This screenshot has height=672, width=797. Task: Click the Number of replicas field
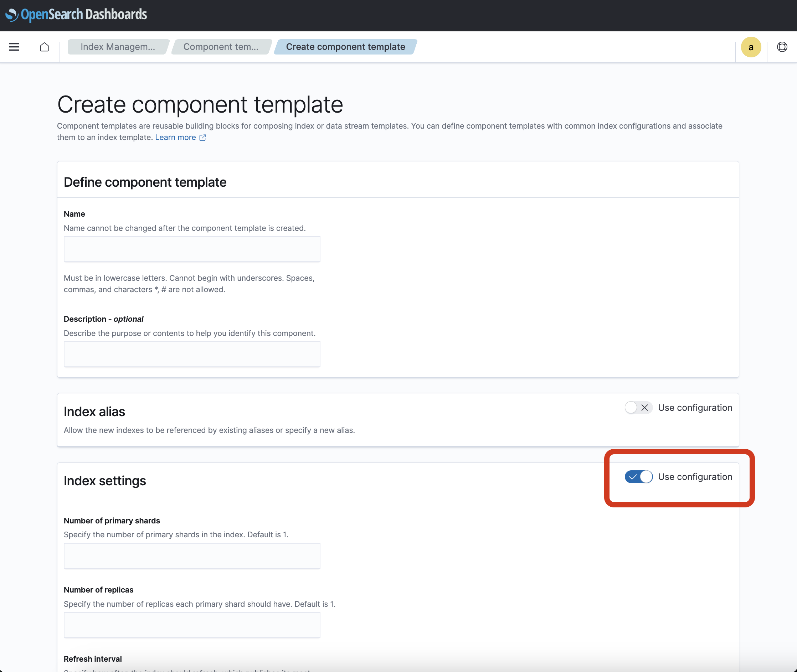coord(192,625)
